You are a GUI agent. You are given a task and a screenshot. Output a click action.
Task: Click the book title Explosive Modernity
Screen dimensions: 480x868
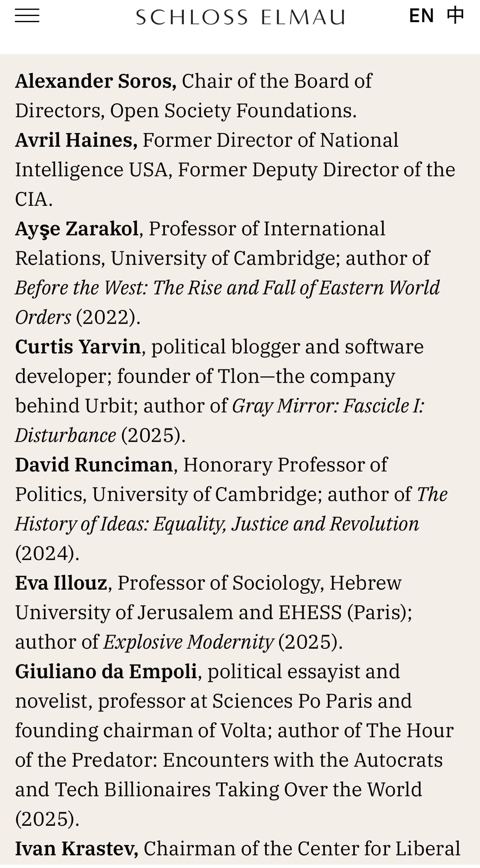(x=188, y=642)
